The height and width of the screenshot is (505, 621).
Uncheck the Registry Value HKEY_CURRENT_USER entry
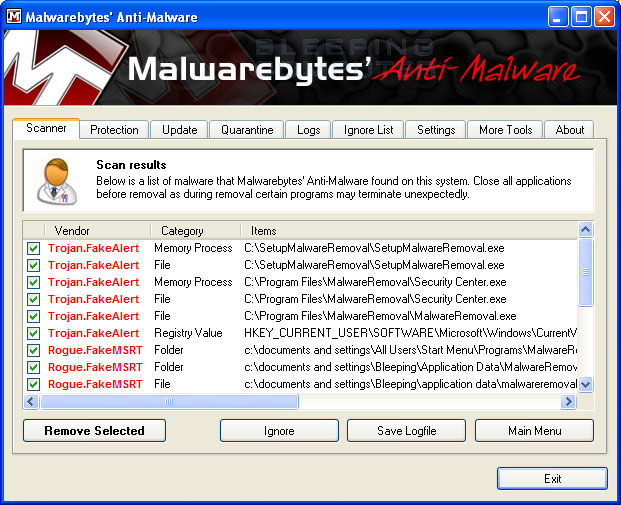coord(34,333)
